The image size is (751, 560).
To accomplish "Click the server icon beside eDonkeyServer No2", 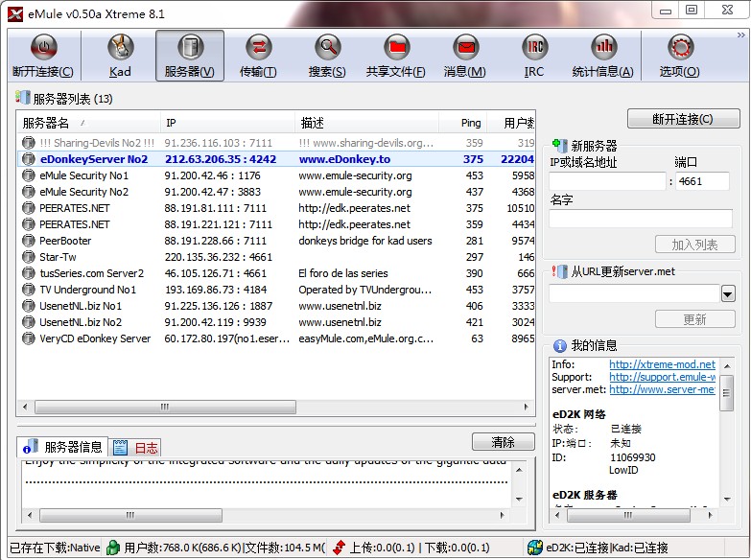I will [29, 159].
